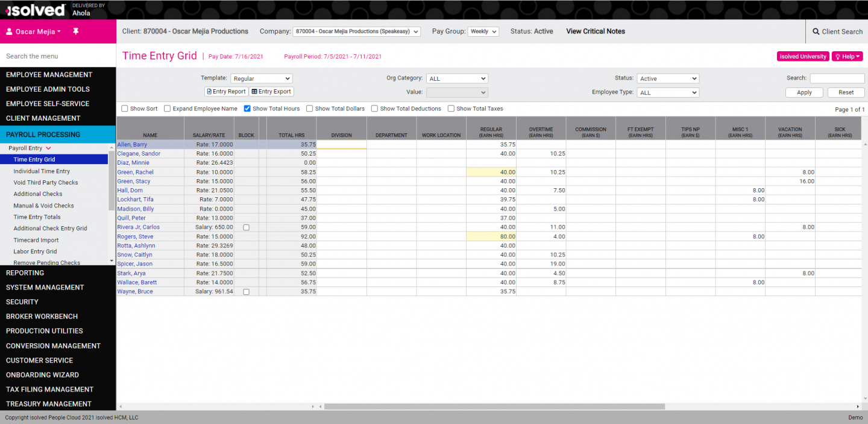
Task: Click the sidebar menu scroll-down arrow
Action: [x=112, y=261]
